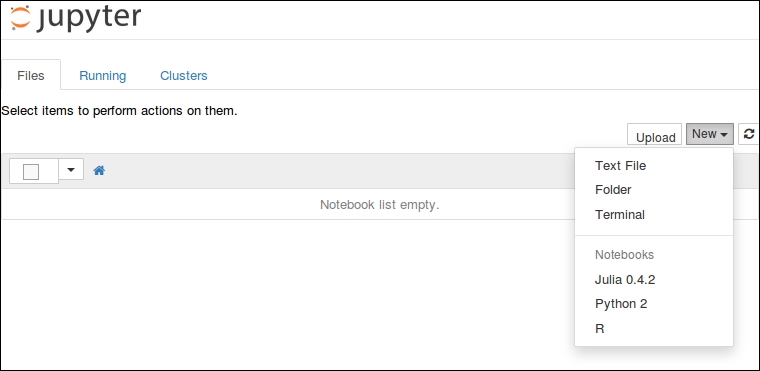
Task: Click the Jupyter logo
Action: click(76, 18)
